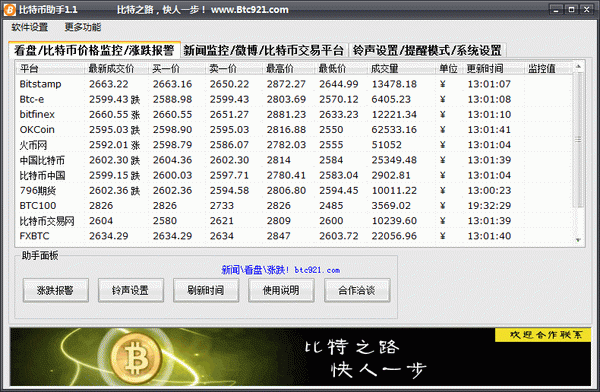This screenshot has height=392, width=600.
Task: Switch to 新闻监控/微博/比特币交易平台 tab
Action: pos(264,50)
